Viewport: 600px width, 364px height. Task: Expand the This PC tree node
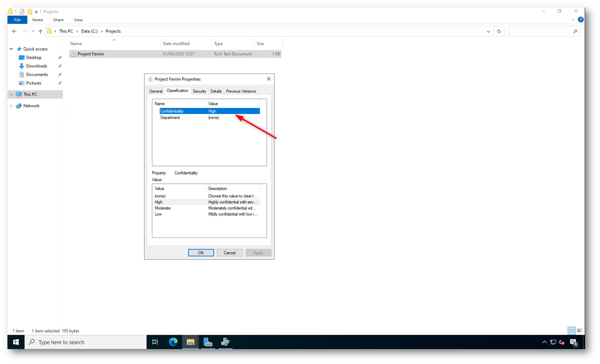11,94
